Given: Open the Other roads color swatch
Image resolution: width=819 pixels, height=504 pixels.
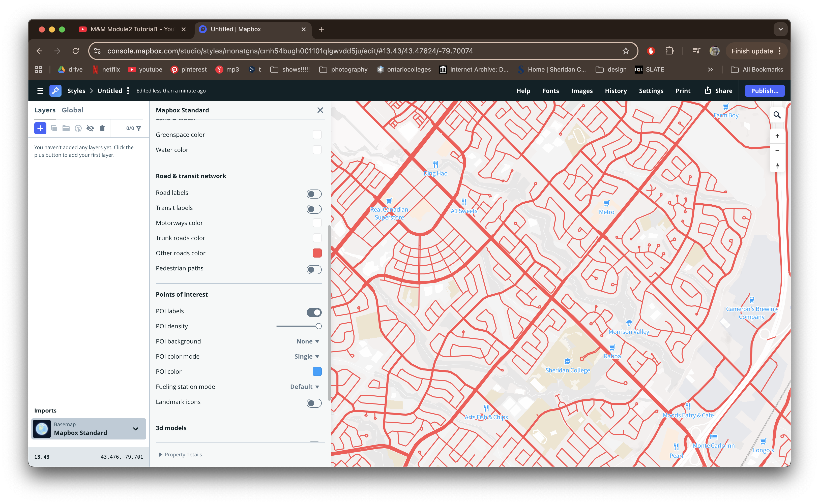Looking at the screenshot, I should coord(317,253).
